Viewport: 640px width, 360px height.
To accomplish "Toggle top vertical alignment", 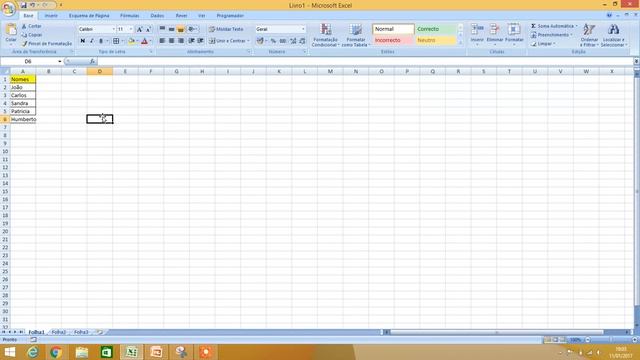I will pos(162,29).
